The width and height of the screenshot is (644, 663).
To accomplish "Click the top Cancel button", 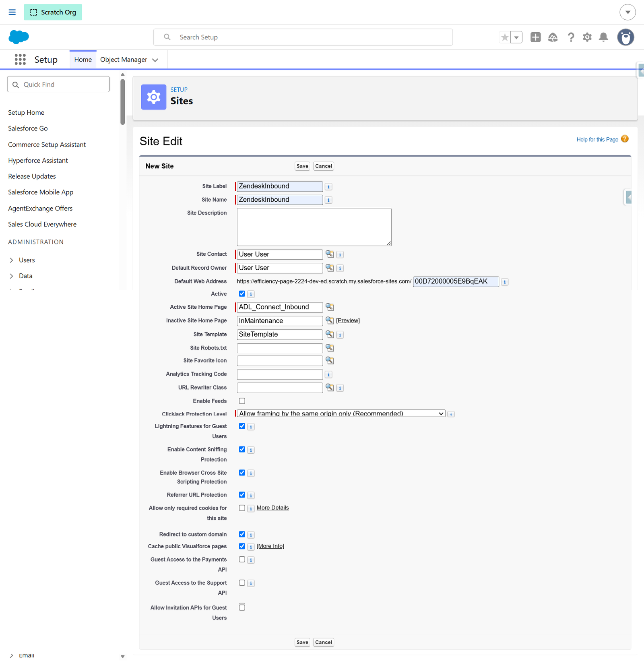I will pos(324,166).
